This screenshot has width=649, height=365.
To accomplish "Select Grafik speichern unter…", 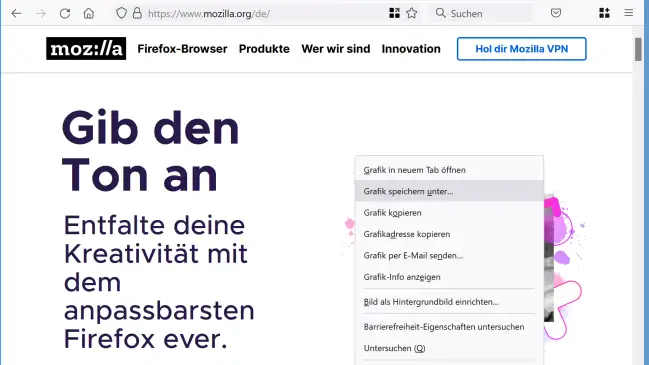I will pyautogui.click(x=449, y=191).
